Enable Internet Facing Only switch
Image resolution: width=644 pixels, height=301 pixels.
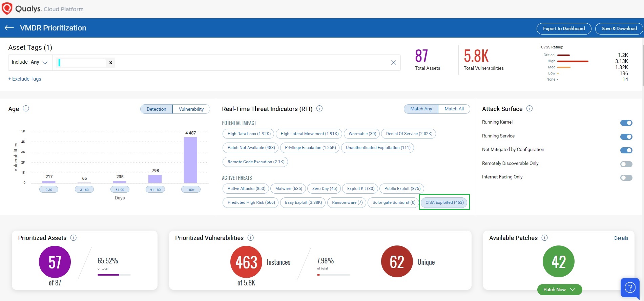[x=626, y=177]
